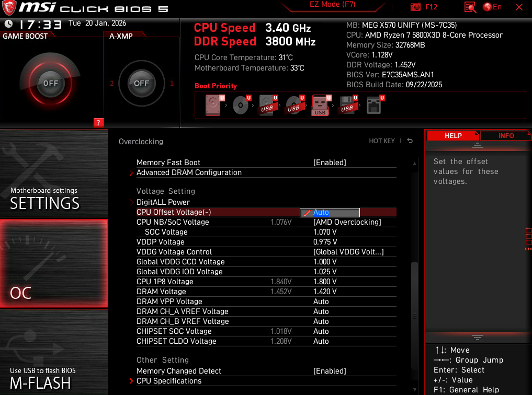The width and height of the screenshot is (532, 395).
Task: Edit CPU 1P8 Voltage 1.800 V value
Action: [325, 282]
